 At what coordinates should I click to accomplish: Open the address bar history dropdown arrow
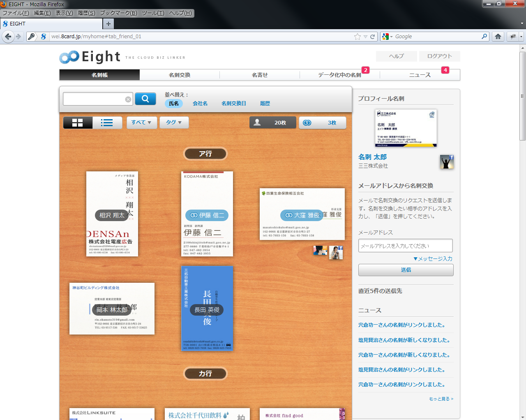tap(365, 37)
